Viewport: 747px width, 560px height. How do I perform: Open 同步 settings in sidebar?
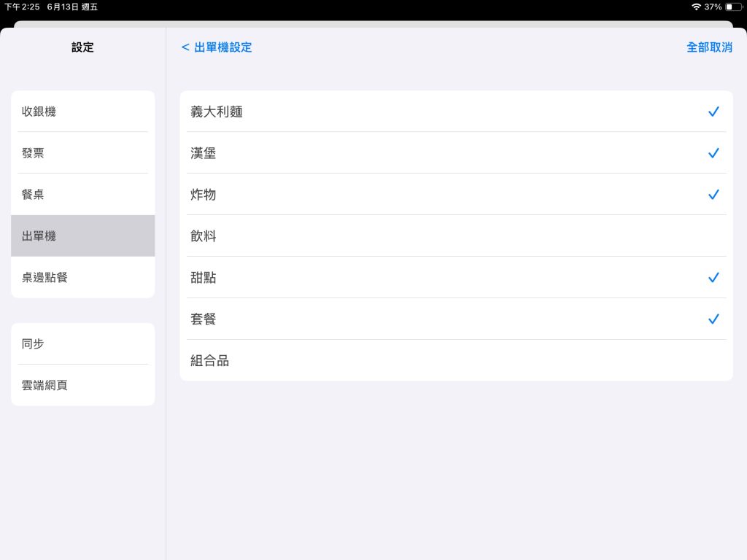coord(83,343)
